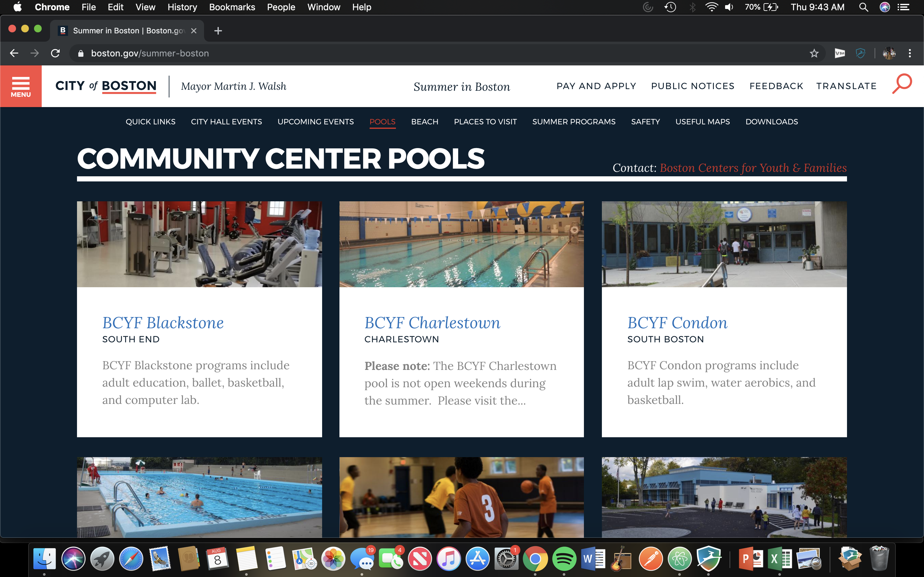This screenshot has height=577, width=924.
Task: Click the macOS Spotlight search icon
Action: click(x=864, y=7)
